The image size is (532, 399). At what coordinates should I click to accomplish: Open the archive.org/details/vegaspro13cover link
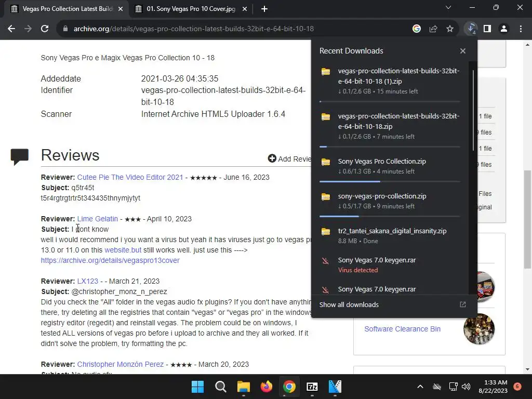click(110, 260)
